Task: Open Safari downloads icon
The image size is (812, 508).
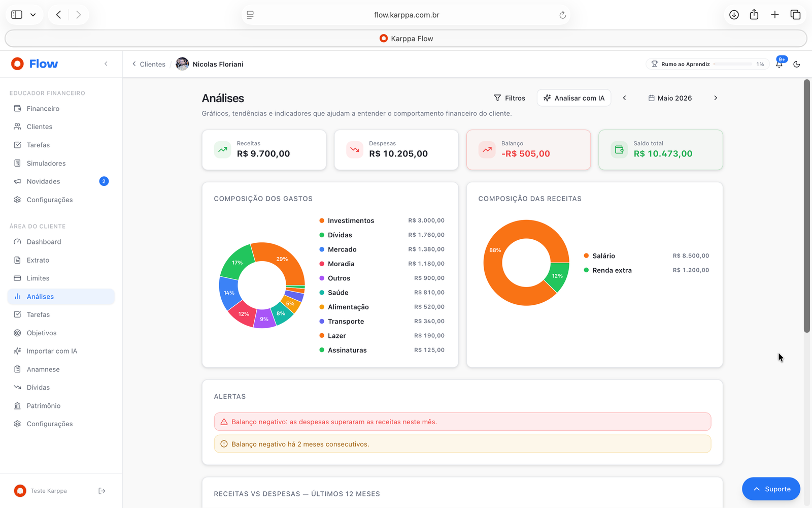Action: [x=734, y=15]
